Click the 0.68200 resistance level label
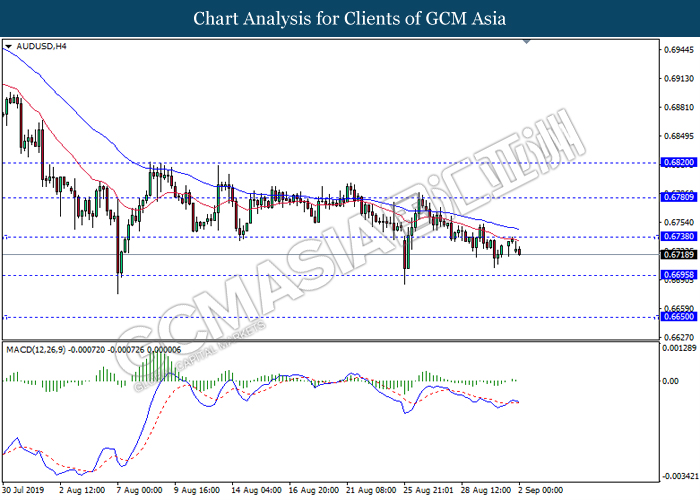The height and width of the screenshot is (500, 700). [679, 162]
